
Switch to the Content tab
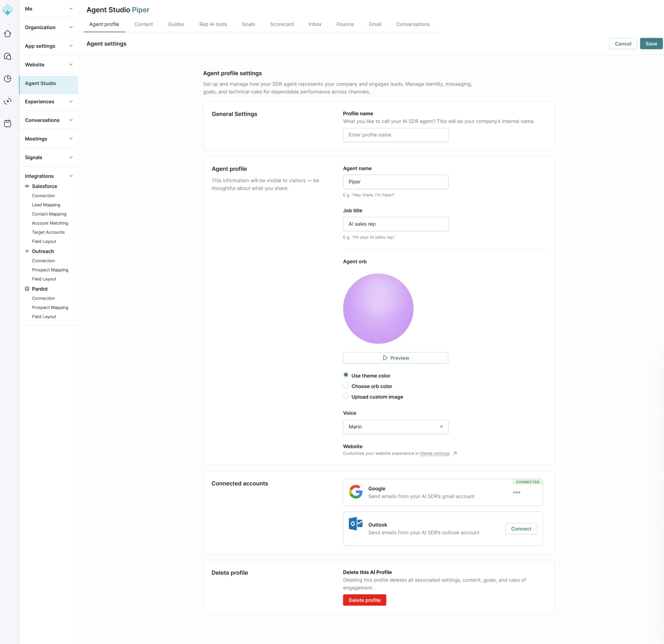coord(144,24)
